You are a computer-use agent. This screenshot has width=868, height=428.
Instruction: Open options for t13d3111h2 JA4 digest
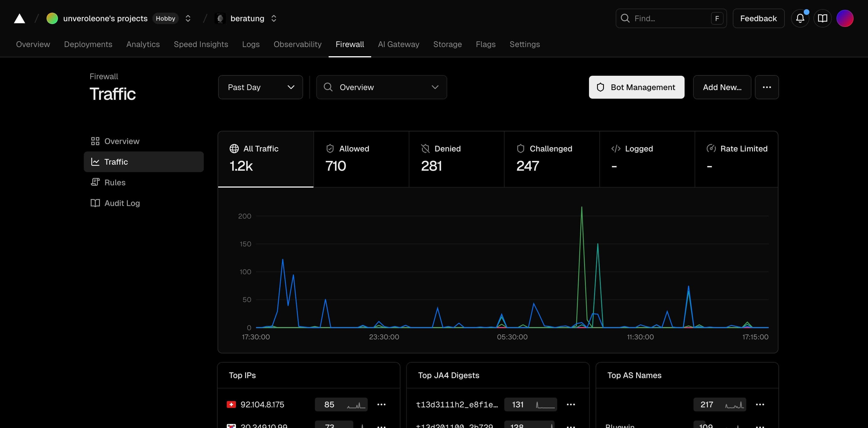570,404
